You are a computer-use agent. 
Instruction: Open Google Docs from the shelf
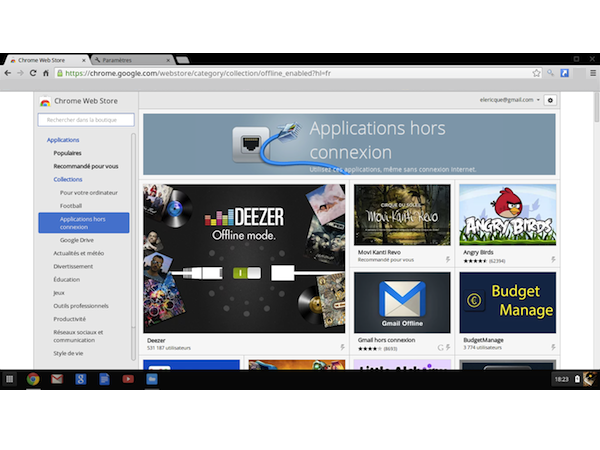tap(104, 379)
